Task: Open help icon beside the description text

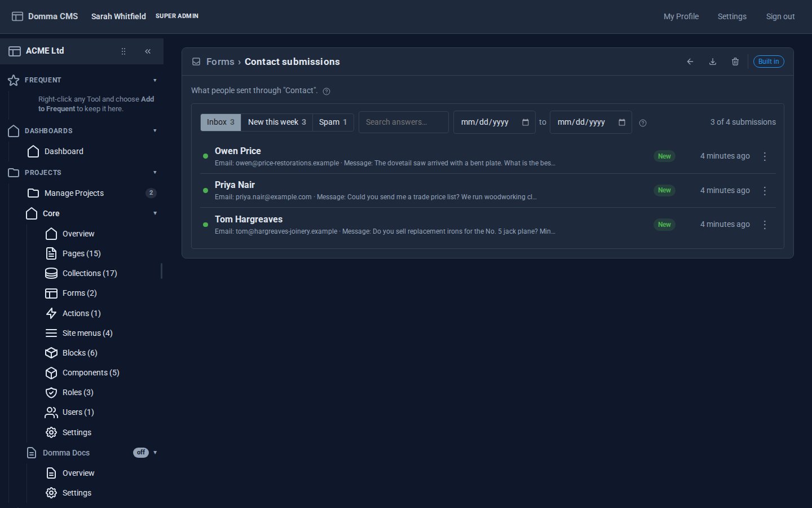Action: (x=326, y=91)
